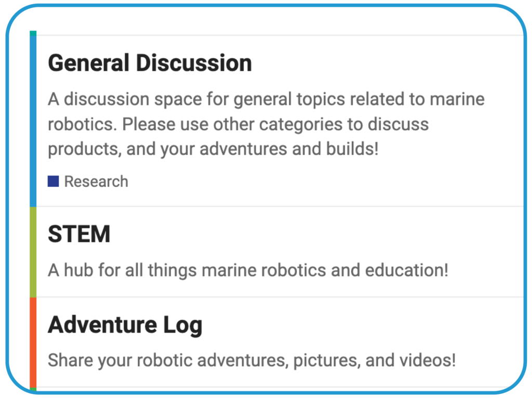Click the STEM heading text

pyautogui.click(x=79, y=234)
